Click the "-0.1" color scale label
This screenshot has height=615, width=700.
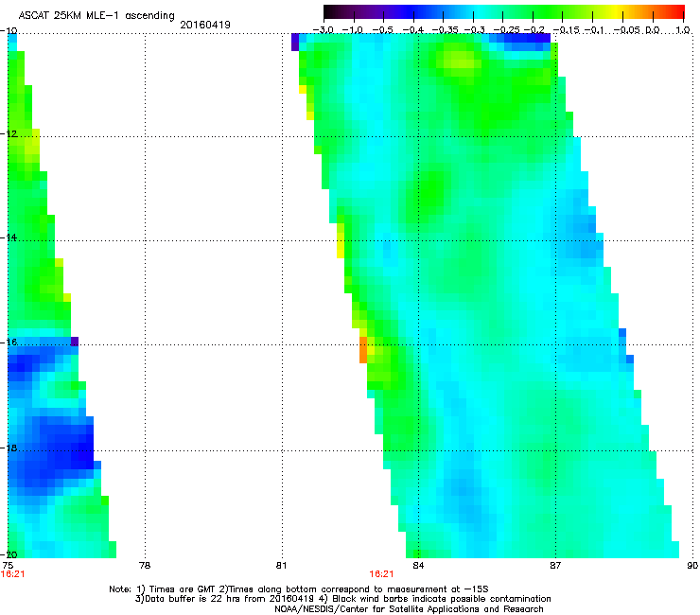point(594,30)
